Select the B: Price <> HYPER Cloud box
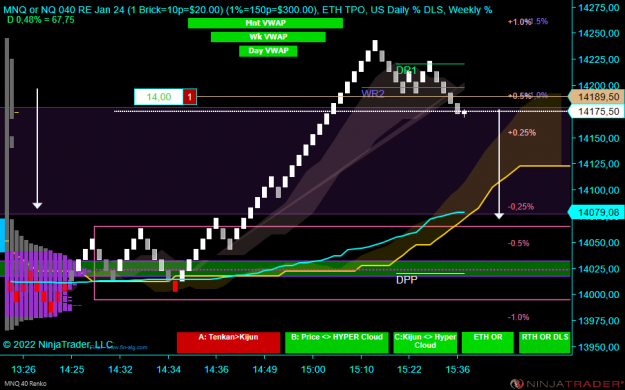625x390 pixels. click(337, 342)
